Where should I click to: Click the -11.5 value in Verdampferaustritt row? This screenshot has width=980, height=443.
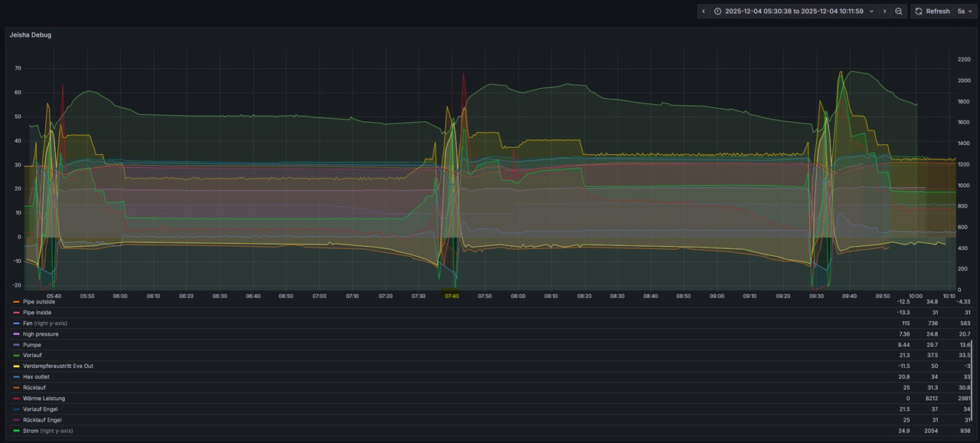coord(903,366)
